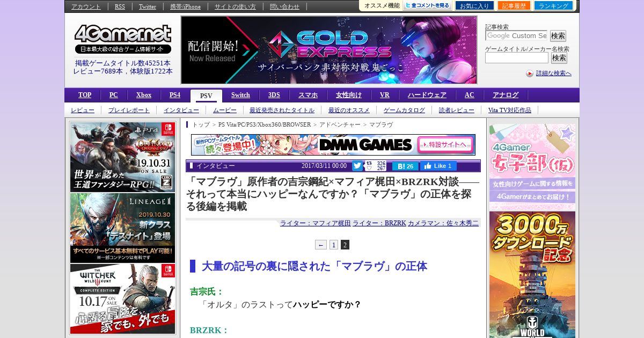Open ゲームカタログ submenu item
Screen dimensions: 644x338
click(404, 110)
